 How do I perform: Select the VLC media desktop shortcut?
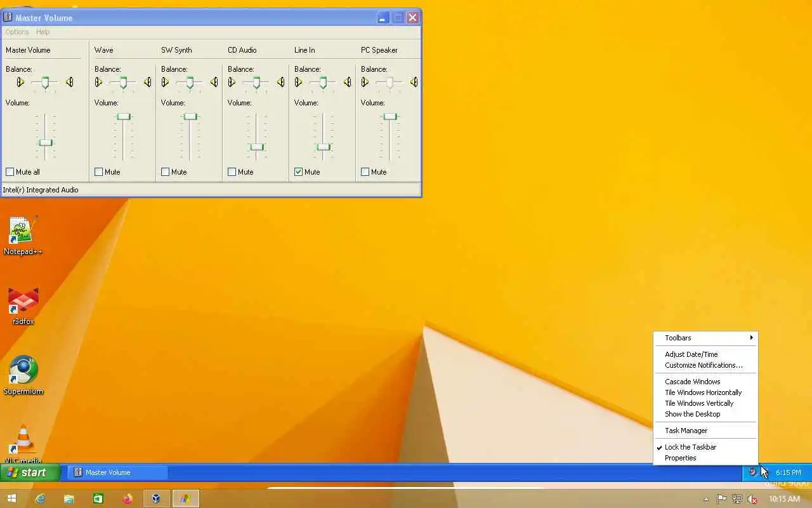pyautogui.click(x=23, y=444)
